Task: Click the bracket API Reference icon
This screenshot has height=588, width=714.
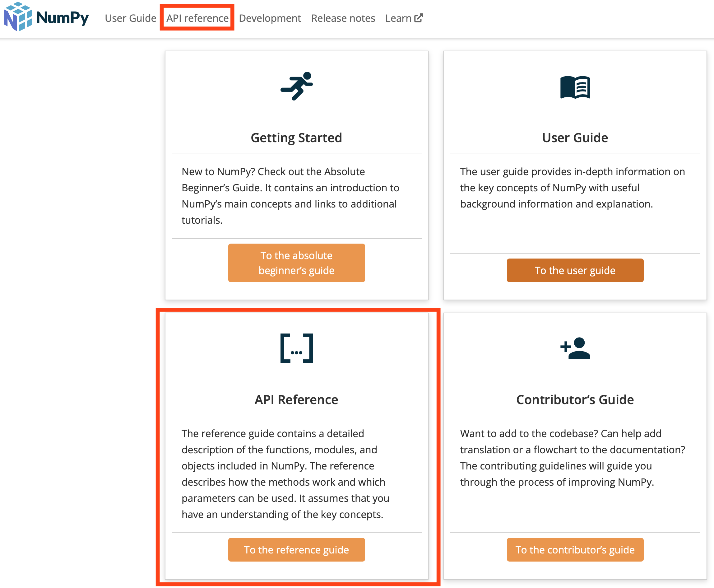Action: 297,348
